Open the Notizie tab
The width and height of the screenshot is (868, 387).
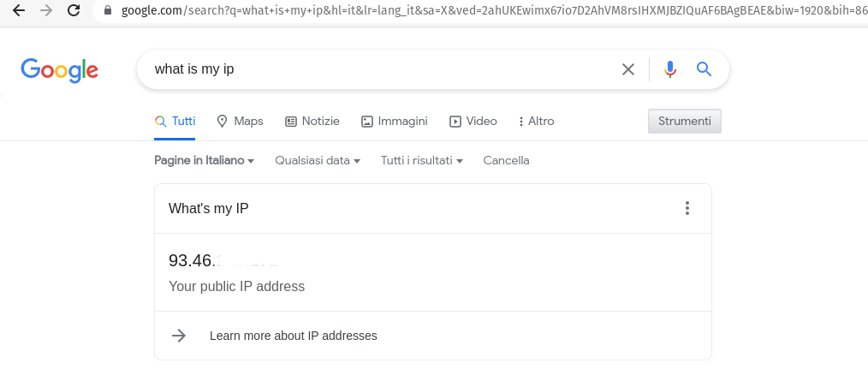[312, 122]
